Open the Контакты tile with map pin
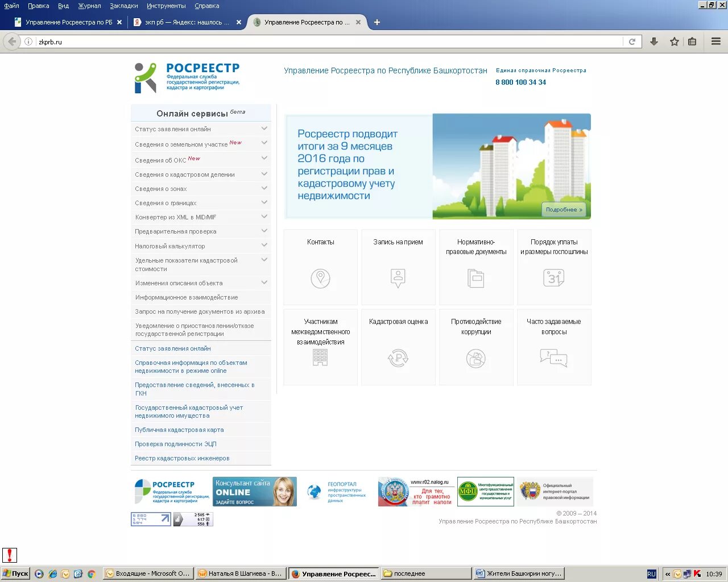Image resolution: width=728 pixels, height=582 pixels. 321,267
